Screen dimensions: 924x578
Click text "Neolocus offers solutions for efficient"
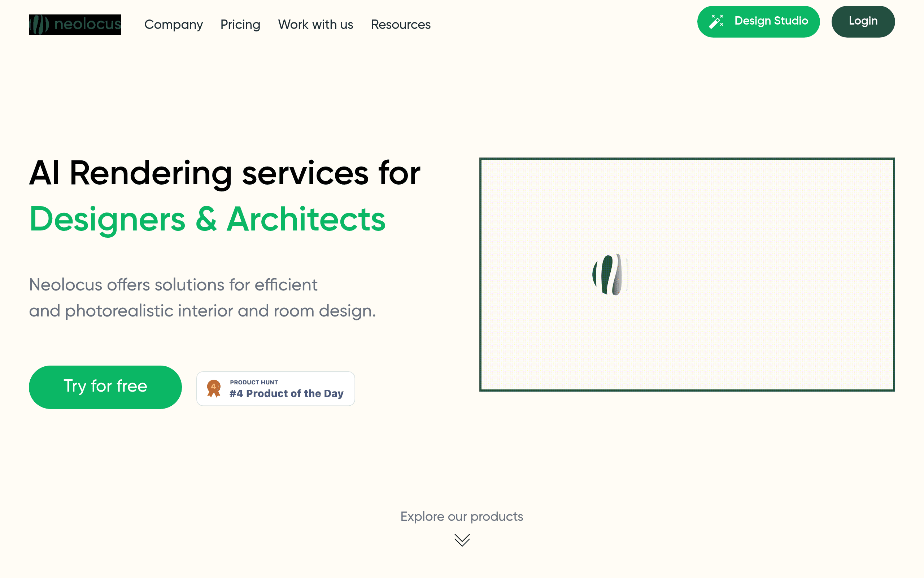click(x=173, y=285)
